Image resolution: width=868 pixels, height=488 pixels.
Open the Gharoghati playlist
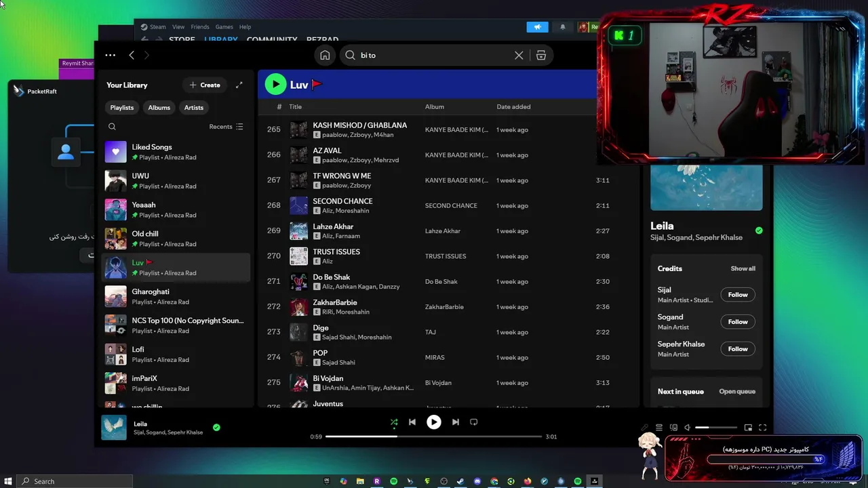coord(176,297)
